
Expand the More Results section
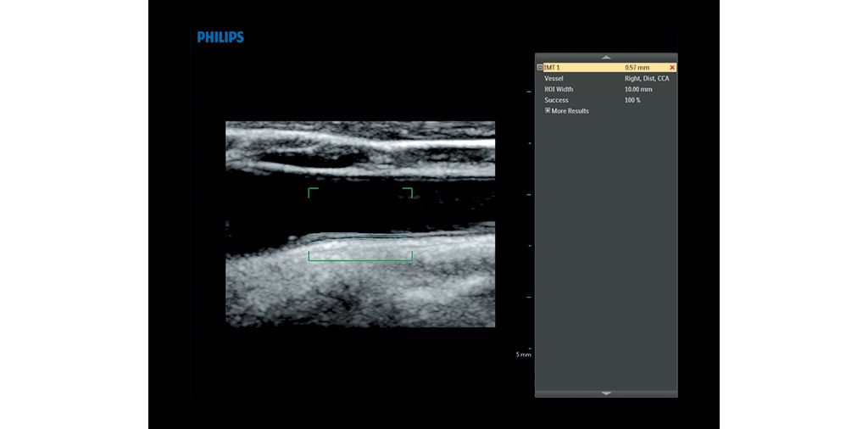(x=548, y=111)
